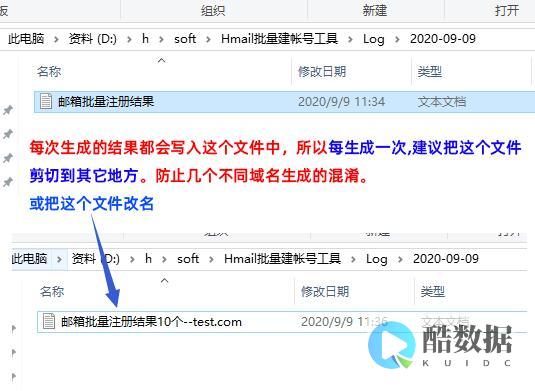535x391 pixels.
Task: Expand chevron after 此电脑 in upper address bar
Action: [56, 39]
